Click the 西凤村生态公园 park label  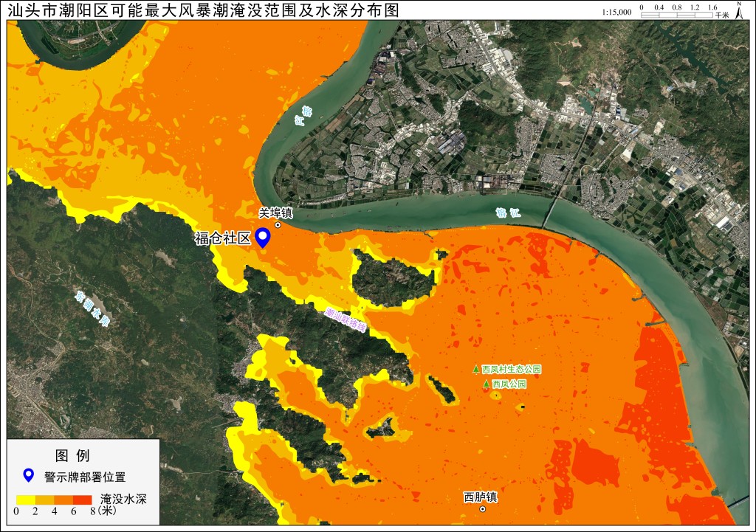(x=512, y=369)
